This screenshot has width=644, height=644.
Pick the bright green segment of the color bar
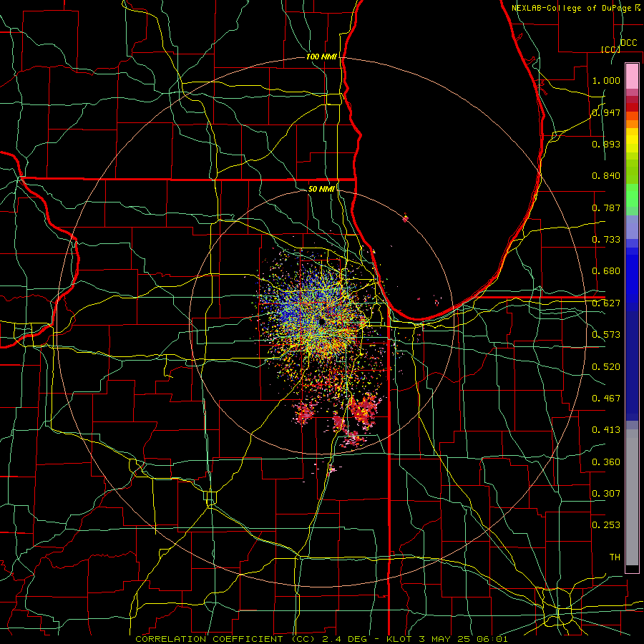pyautogui.click(x=632, y=195)
